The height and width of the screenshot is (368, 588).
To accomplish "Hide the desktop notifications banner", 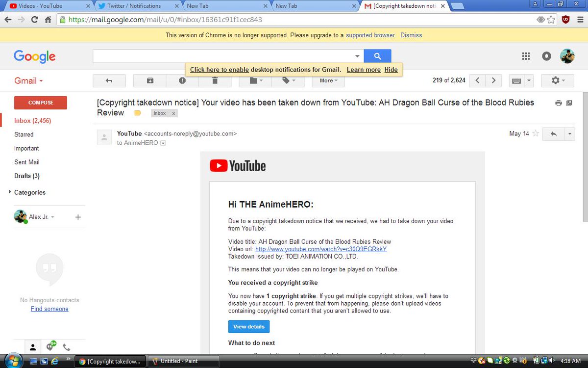I will pyautogui.click(x=391, y=70).
